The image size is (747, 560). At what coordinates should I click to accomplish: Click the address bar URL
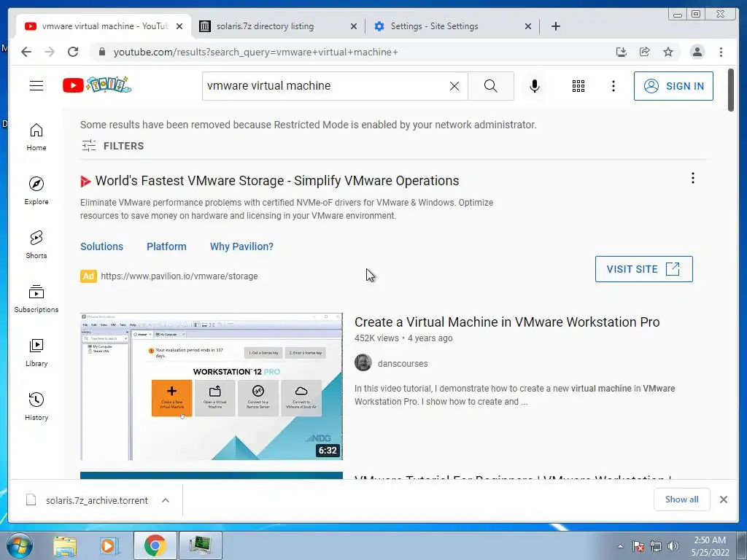pos(255,52)
